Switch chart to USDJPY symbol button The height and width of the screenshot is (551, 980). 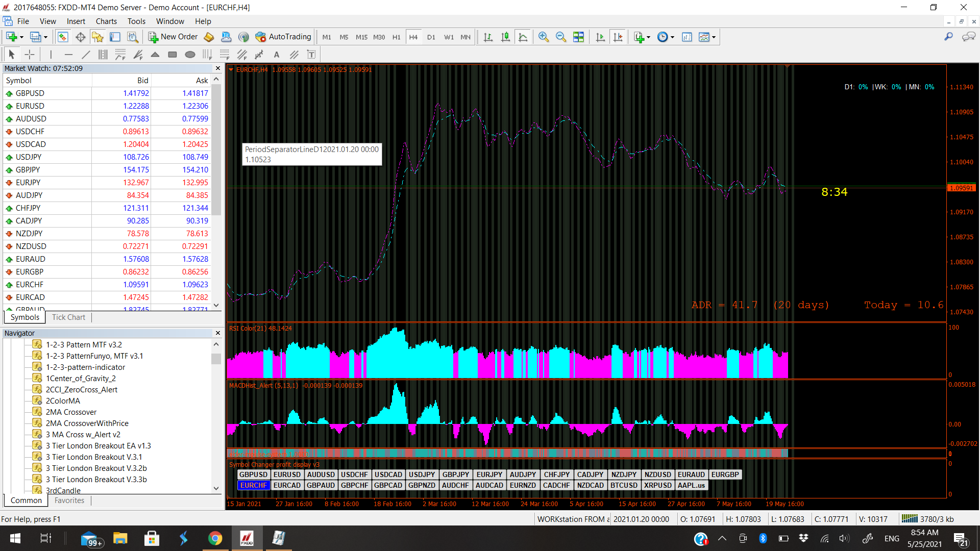tap(422, 474)
